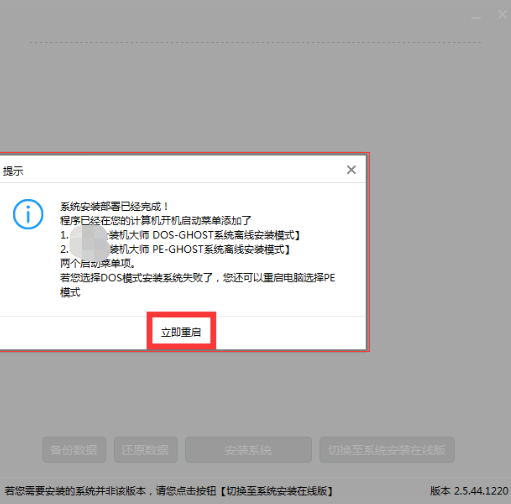
Task: Click the 立即重启 restart button
Action: tap(181, 332)
